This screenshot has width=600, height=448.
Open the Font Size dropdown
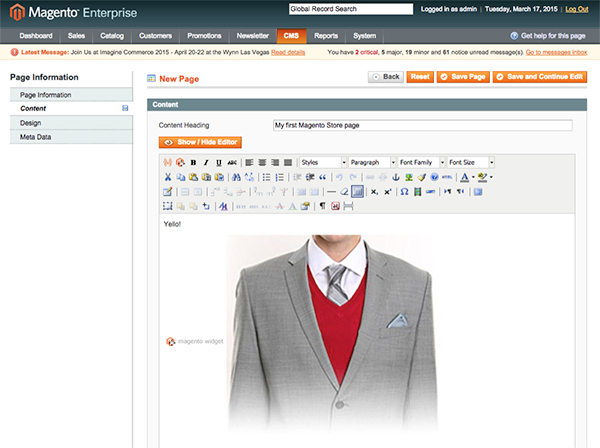click(471, 162)
